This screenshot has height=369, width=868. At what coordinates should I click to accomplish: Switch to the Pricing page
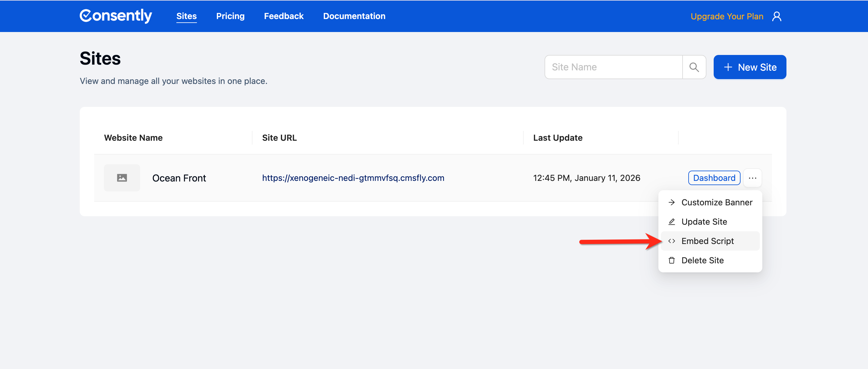(x=230, y=16)
